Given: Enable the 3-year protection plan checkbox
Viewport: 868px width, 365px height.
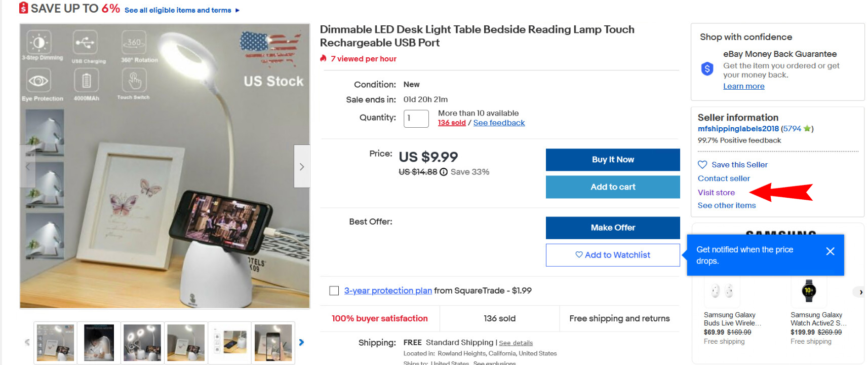Looking at the screenshot, I should (334, 290).
